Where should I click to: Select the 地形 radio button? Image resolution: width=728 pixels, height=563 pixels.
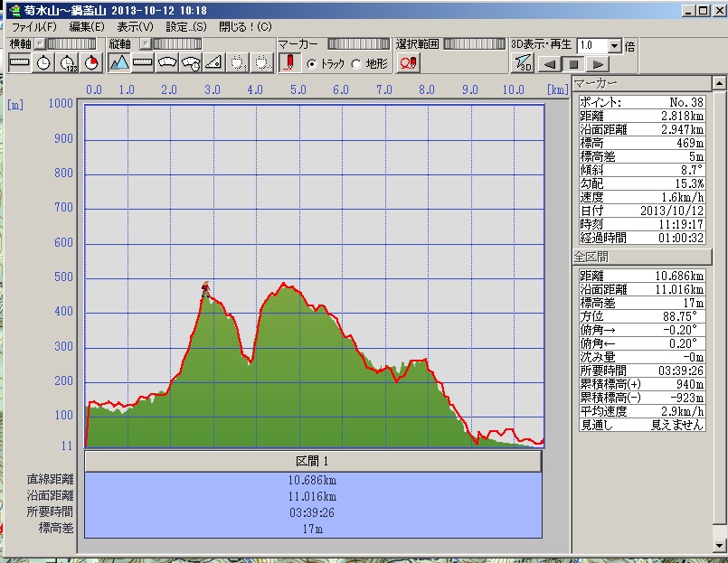click(355, 63)
